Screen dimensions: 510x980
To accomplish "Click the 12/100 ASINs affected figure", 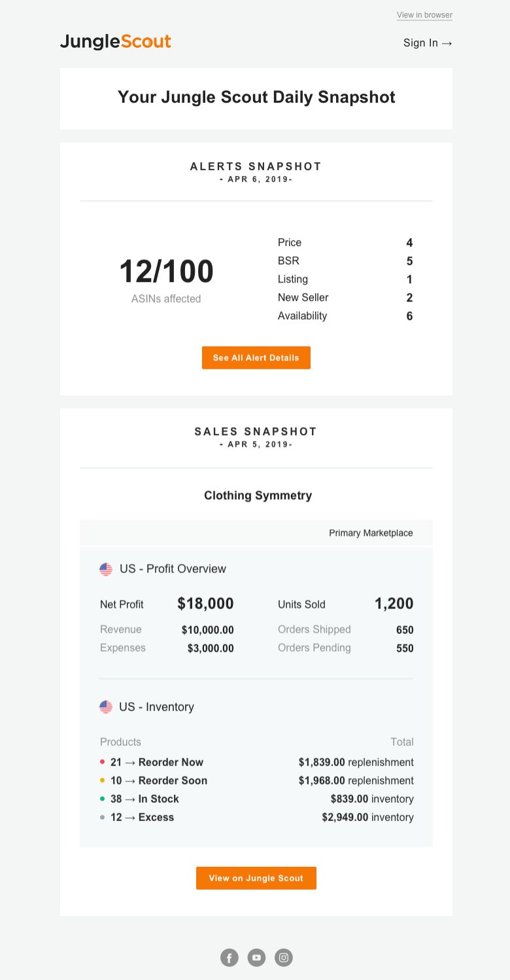I will (166, 272).
